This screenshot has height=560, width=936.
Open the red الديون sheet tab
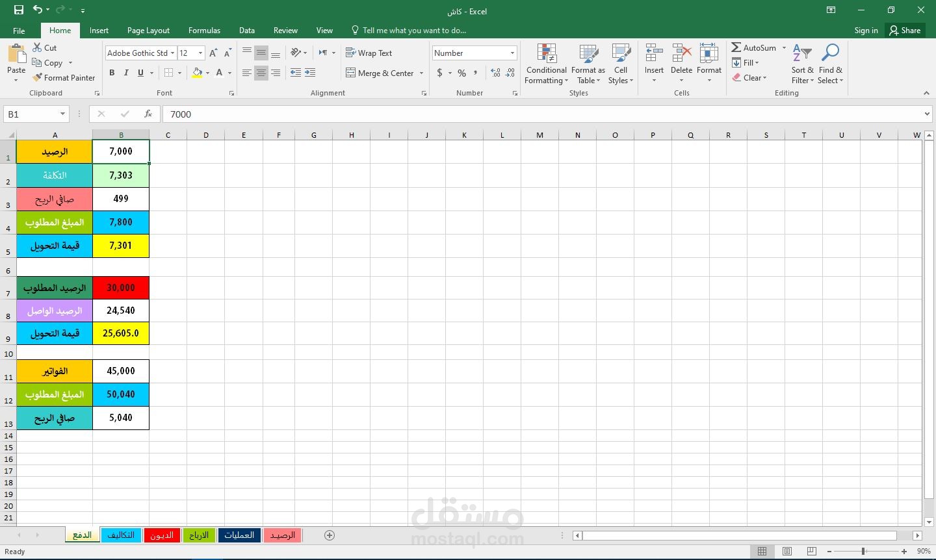(x=162, y=535)
